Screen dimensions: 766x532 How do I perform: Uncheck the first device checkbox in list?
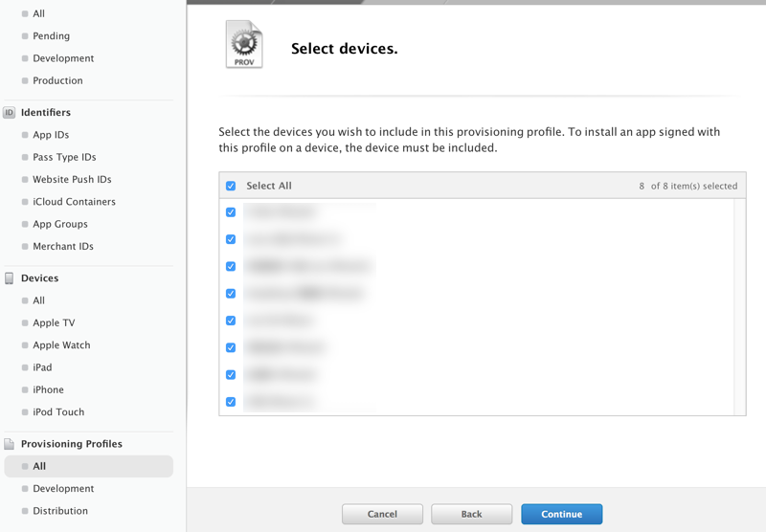coord(231,212)
